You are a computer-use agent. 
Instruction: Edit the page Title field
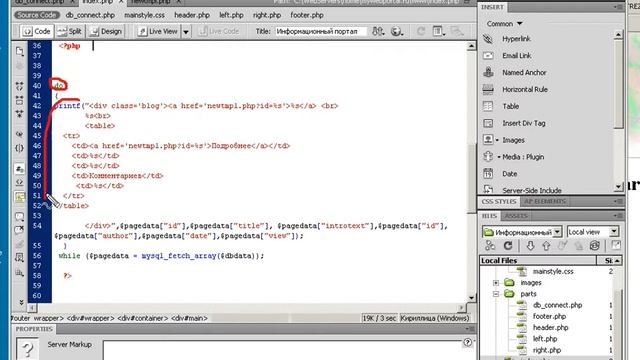320,31
